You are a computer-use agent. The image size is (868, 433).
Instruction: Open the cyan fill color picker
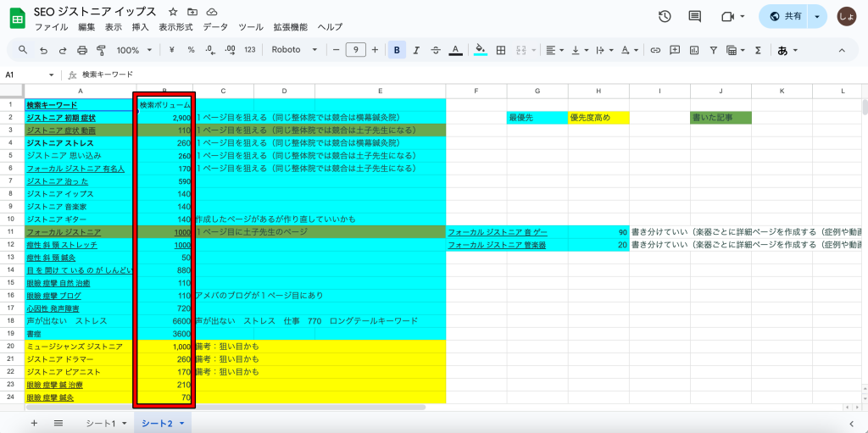481,50
